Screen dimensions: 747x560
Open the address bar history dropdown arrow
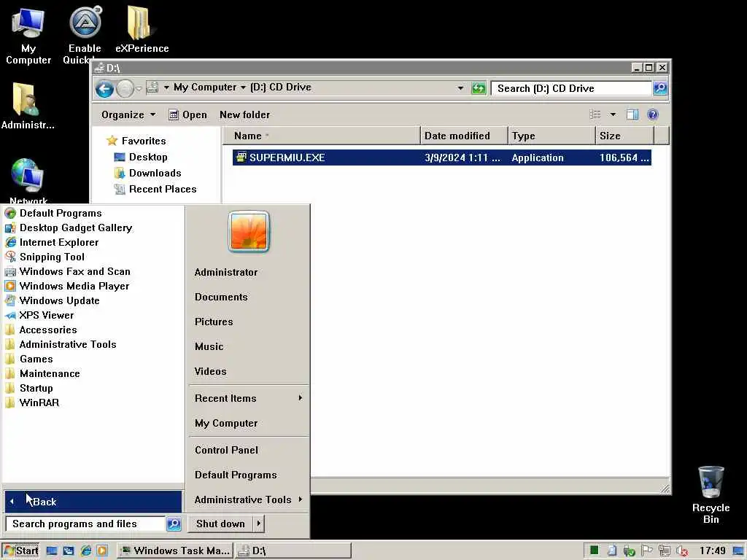click(x=460, y=88)
